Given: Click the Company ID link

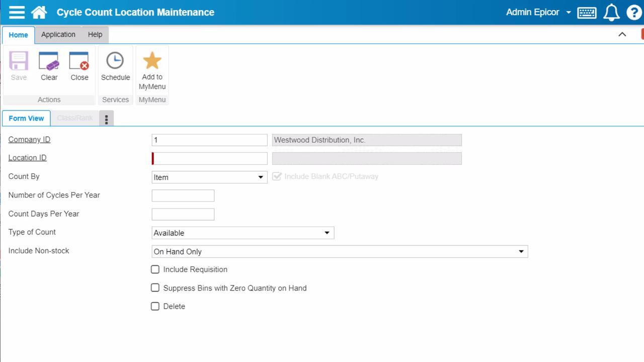Looking at the screenshot, I should pos(29,139).
